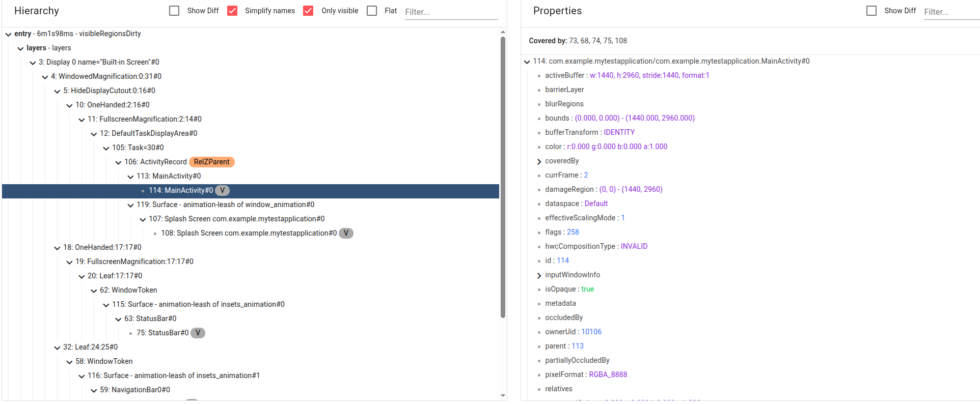Collapse 115: Surface insets_animation#0 chevron
980x404 pixels.
(106, 305)
